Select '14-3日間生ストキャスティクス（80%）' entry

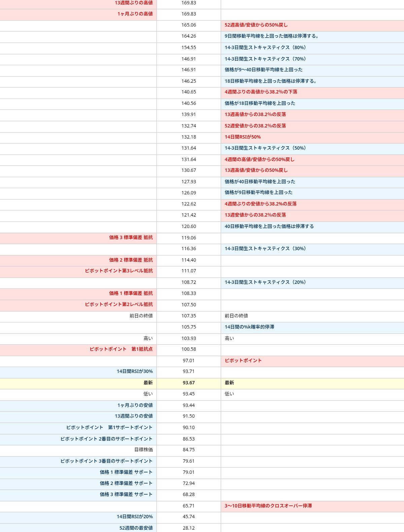pyautogui.click(x=266, y=47)
